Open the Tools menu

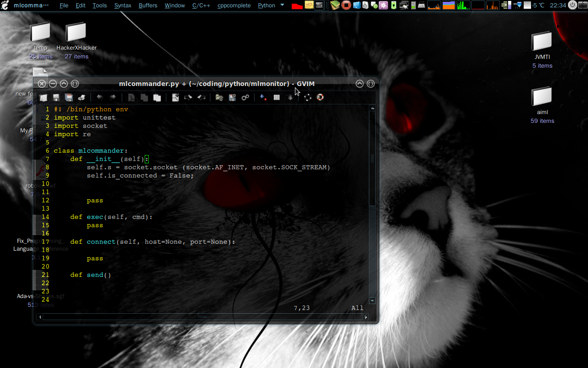tap(100, 6)
